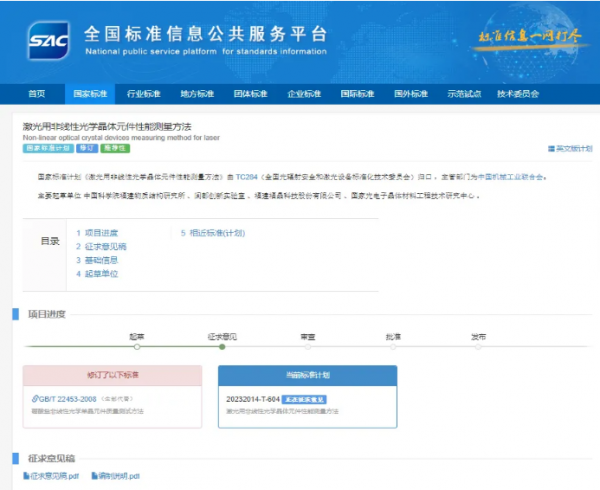The height and width of the screenshot is (490, 600).
Task: Open the 中国机械工业联合会 link
Action: (510, 175)
